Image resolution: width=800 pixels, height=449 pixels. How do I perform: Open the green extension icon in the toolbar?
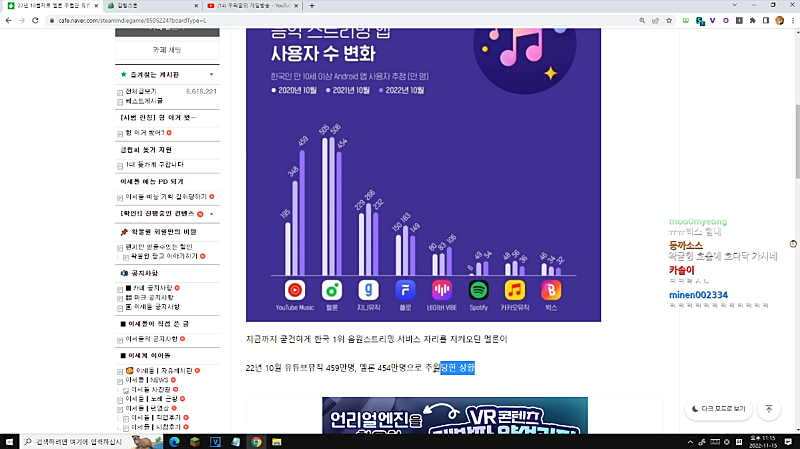tap(686, 20)
